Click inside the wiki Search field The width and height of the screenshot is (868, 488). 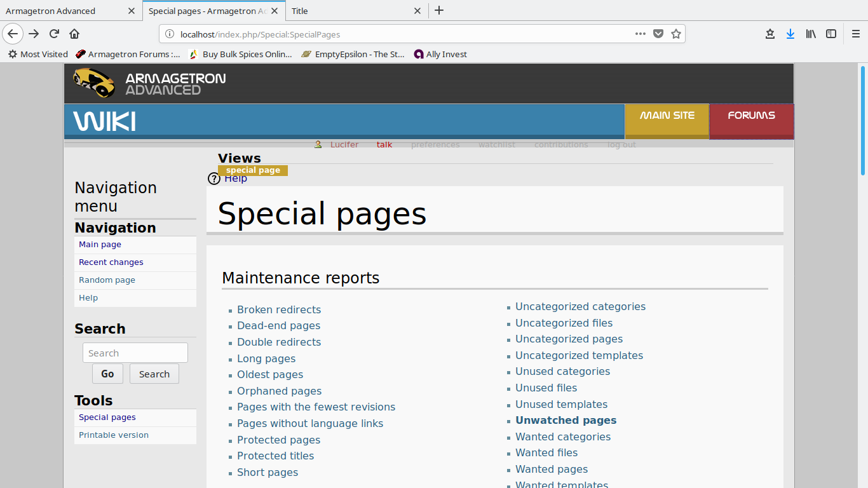[135, 353]
